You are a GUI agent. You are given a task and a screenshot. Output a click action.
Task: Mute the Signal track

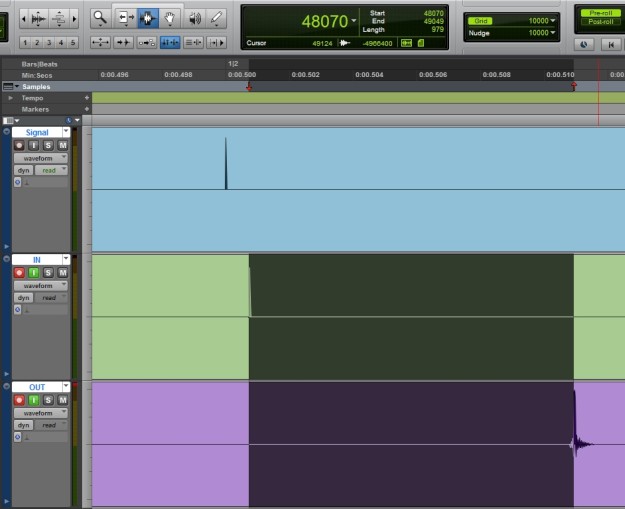pyautogui.click(x=62, y=146)
